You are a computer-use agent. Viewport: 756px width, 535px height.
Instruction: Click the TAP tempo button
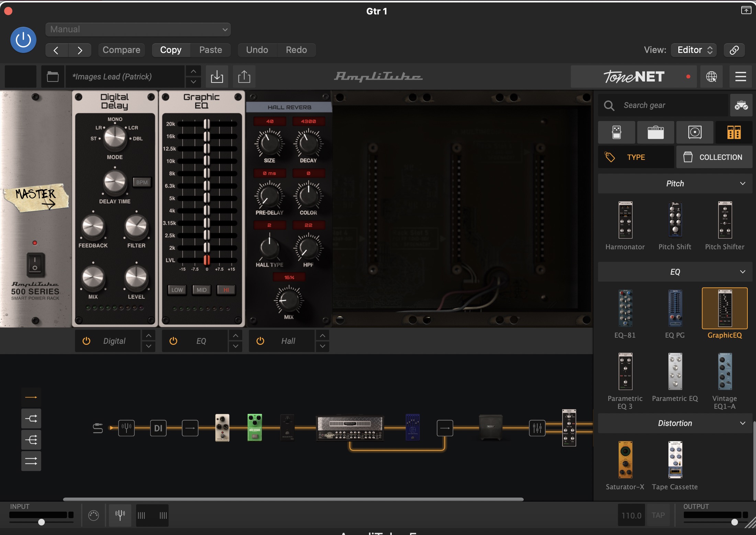click(658, 515)
